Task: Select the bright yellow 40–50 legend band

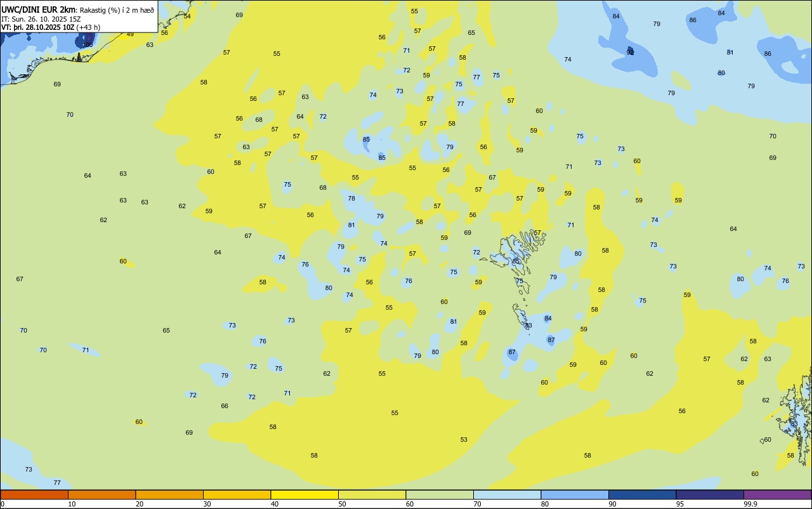Action: [304, 494]
